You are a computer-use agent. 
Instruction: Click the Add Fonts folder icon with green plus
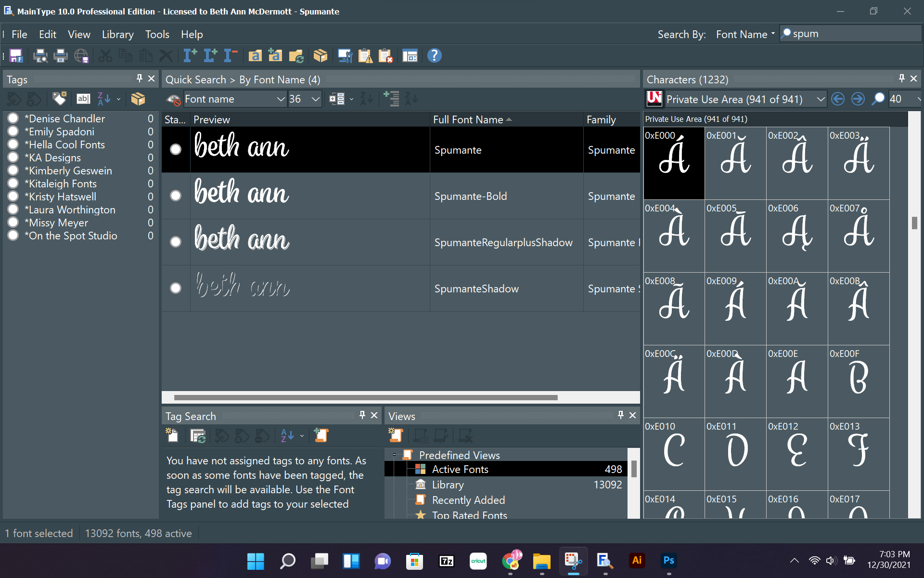(275, 56)
